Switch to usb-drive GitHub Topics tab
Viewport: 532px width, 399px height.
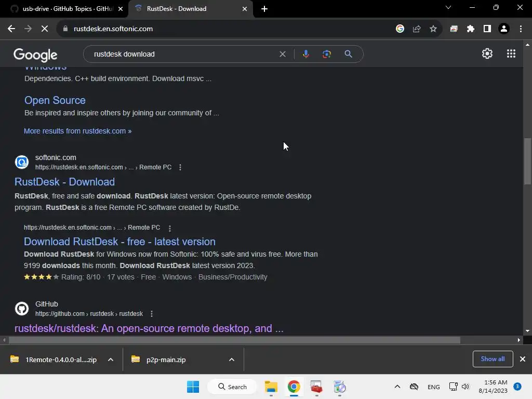[64, 9]
